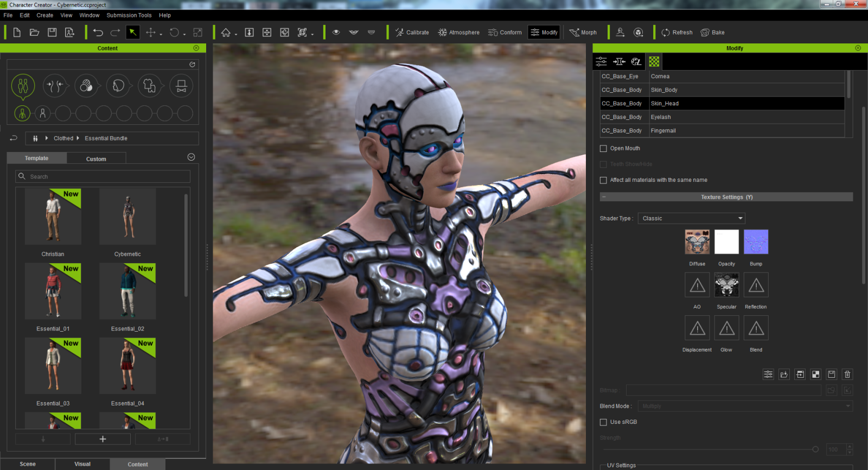This screenshot has height=470, width=868.
Task: Switch to the Visual tab
Action: [82, 464]
